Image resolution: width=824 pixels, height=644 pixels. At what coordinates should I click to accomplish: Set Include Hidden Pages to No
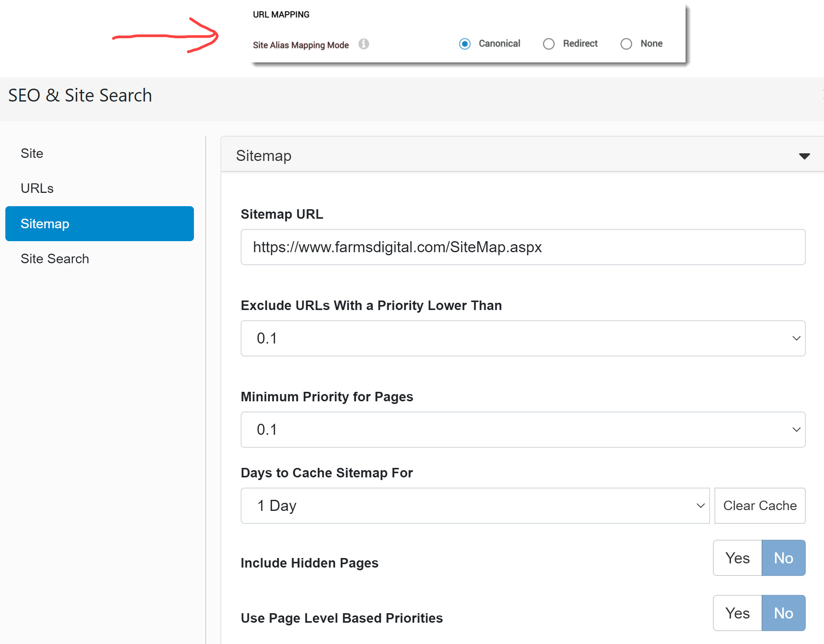pyautogui.click(x=783, y=558)
